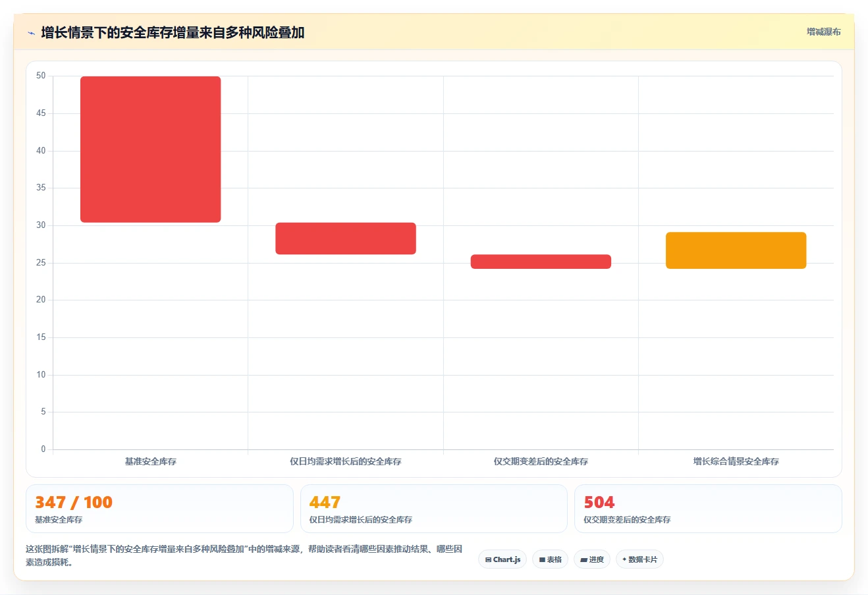
Task: Click the 进度 tag chip
Action: click(x=592, y=559)
